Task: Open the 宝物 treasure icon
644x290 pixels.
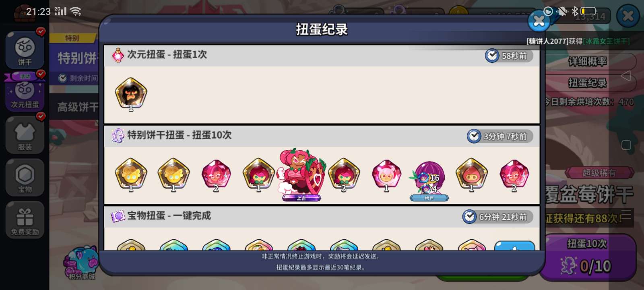Action: 25,178
